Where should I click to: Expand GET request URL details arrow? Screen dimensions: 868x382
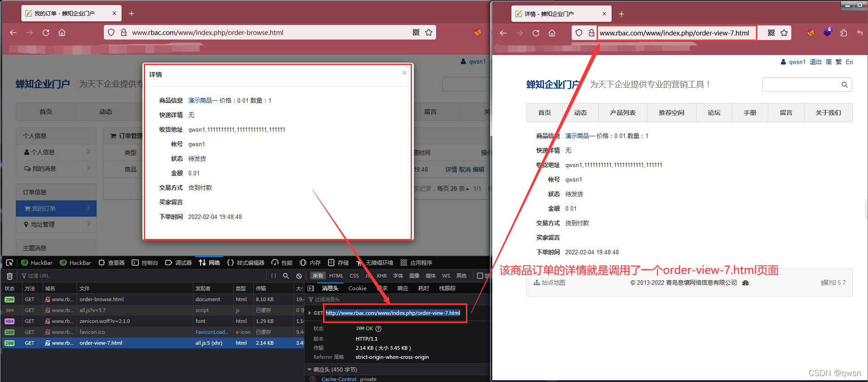[x=309, y=313]
